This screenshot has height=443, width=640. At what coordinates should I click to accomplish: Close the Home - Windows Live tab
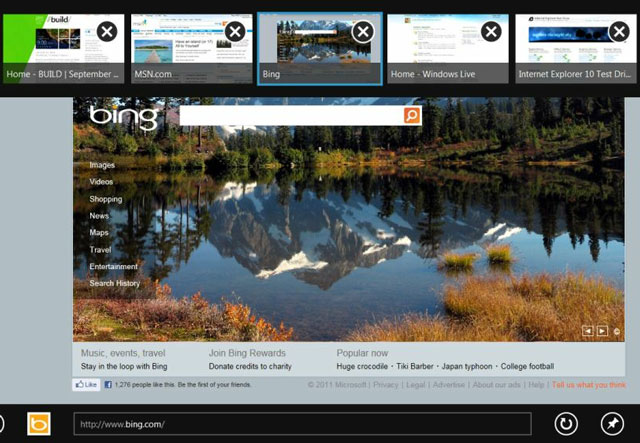[x=491, y=31]
